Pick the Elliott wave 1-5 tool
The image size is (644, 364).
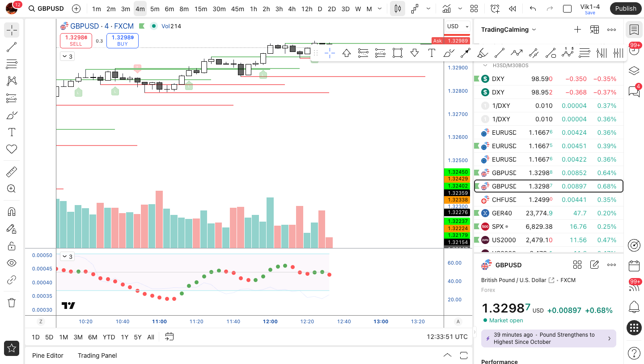568,53
